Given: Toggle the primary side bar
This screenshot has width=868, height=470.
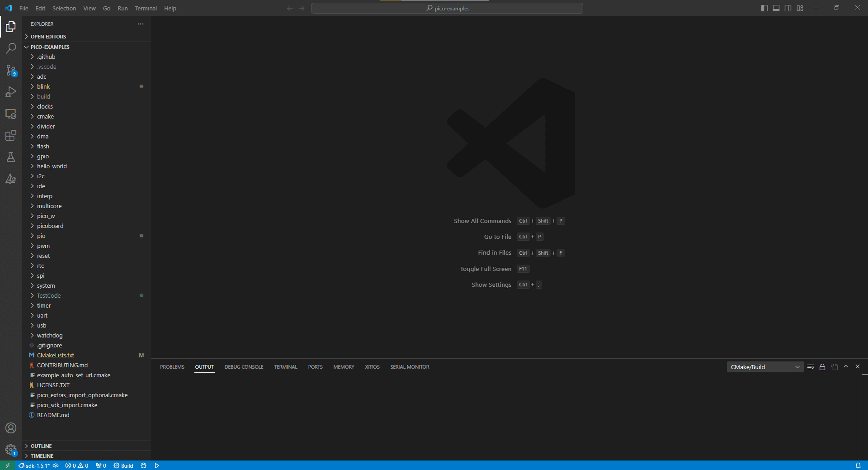Looking at the screenshot, I should point(764,8).
